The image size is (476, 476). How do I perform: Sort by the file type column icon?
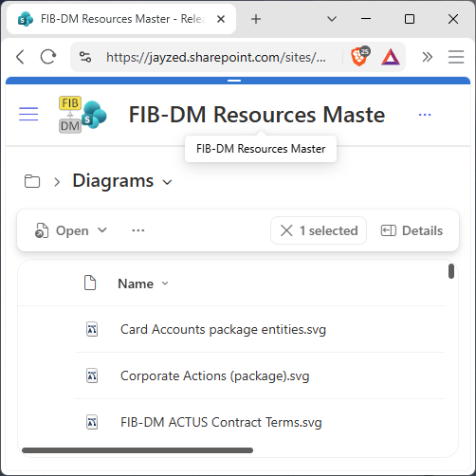pos(90,283)
